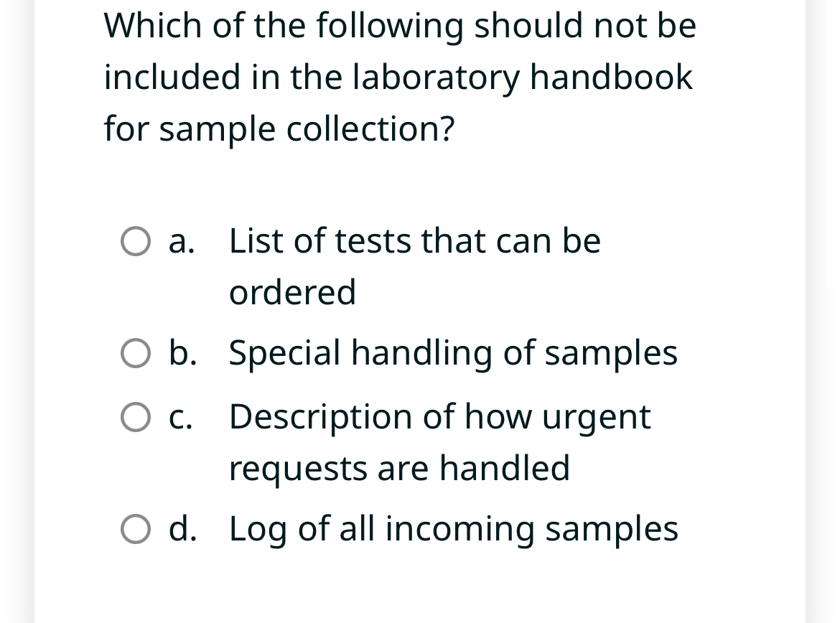Screen dimensions: 840x623
Task: Click the question title text
Action: tap(400, 77)
